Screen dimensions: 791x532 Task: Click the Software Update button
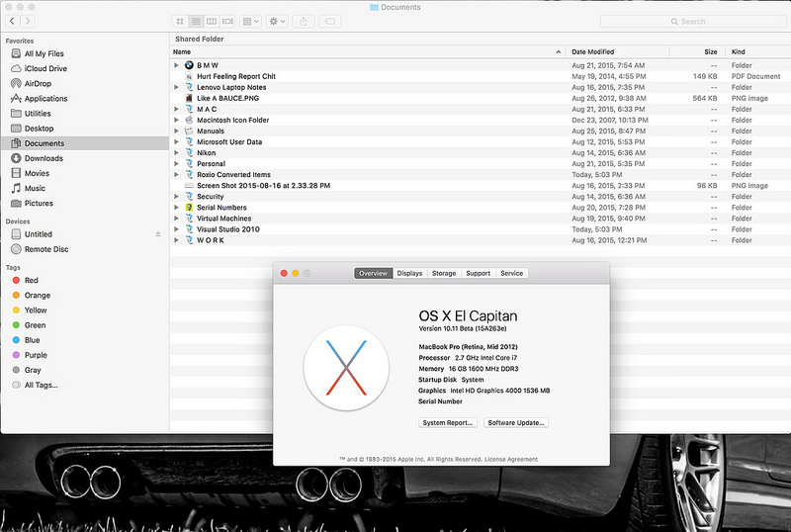pyautogui.click(x=515, y=423)
